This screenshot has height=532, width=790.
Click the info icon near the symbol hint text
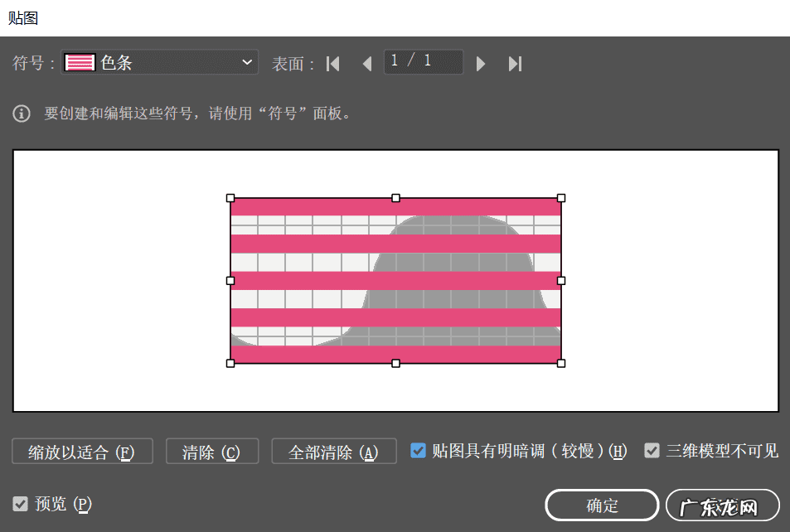pos(21,114)
